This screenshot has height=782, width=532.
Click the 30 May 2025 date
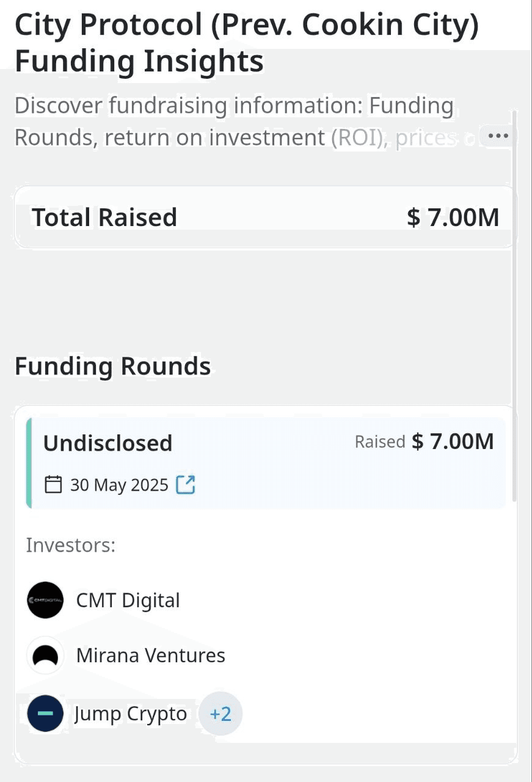pos(119,485)
